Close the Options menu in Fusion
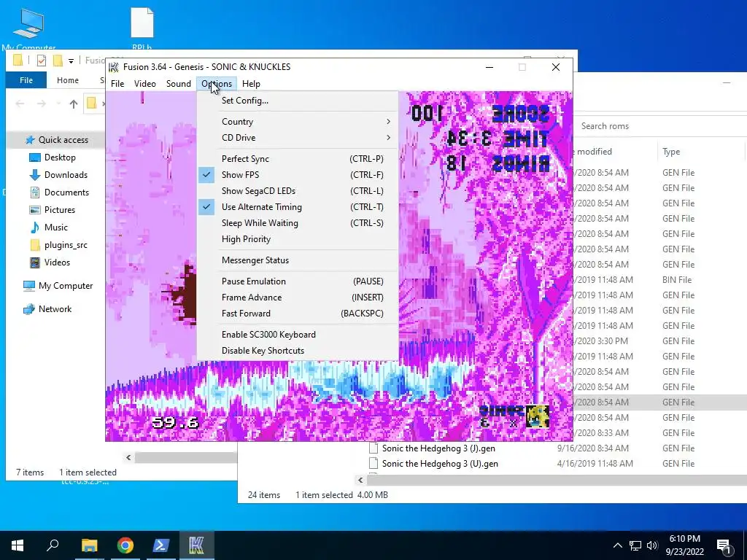Viewport: 747px width, 560px height. coord(217,84)
